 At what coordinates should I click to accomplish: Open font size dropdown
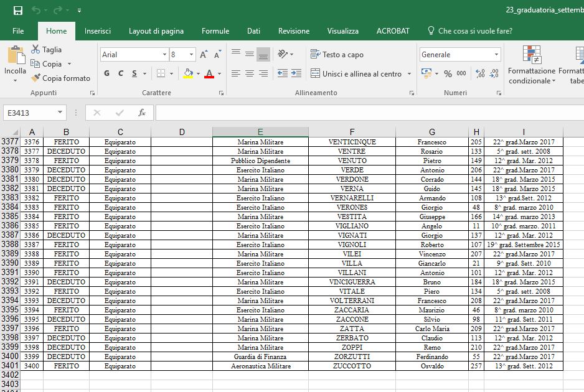click(x=191, y=55)
